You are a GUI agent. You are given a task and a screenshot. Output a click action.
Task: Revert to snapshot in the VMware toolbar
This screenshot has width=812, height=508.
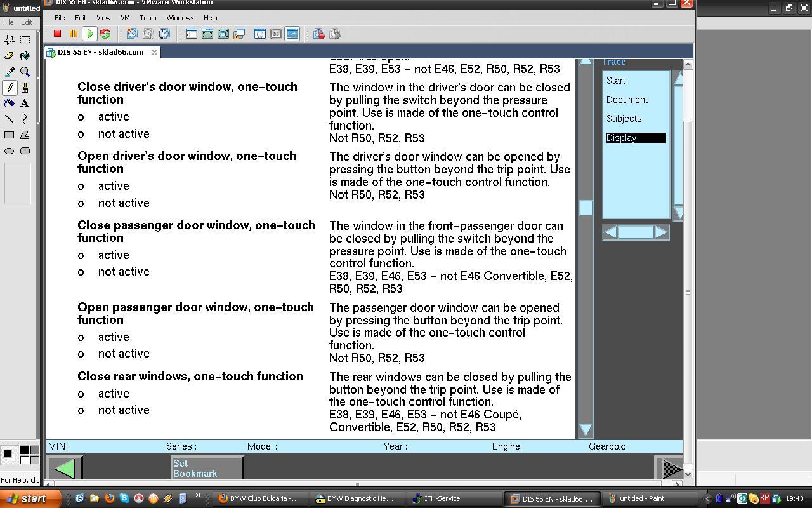148,34
